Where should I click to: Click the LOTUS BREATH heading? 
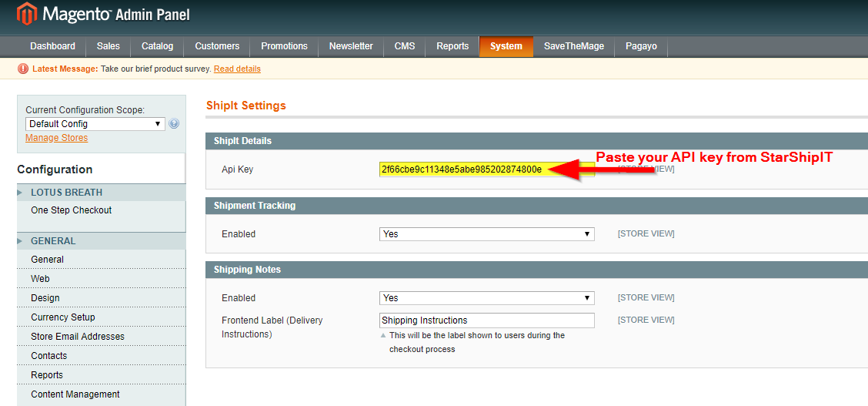66,193
